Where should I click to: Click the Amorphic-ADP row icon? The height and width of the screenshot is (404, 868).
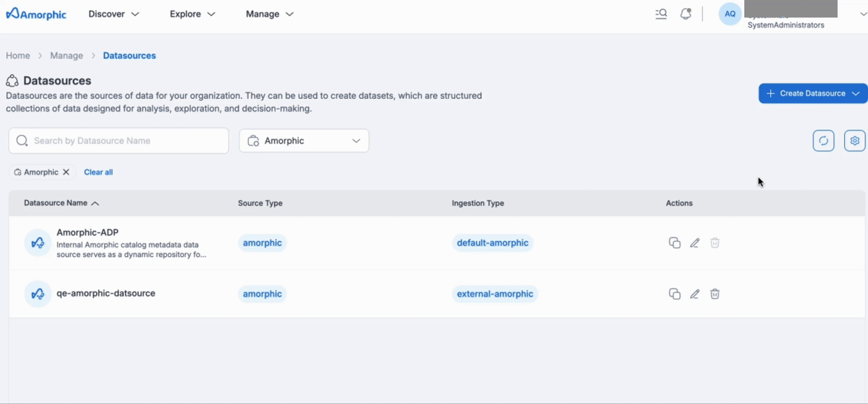point(38,243)
